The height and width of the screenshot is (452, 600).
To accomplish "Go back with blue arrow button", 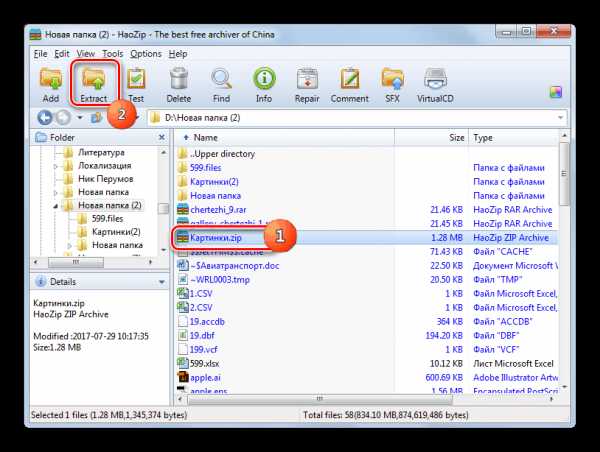I will pyautogui.click(x=45, y=117).
